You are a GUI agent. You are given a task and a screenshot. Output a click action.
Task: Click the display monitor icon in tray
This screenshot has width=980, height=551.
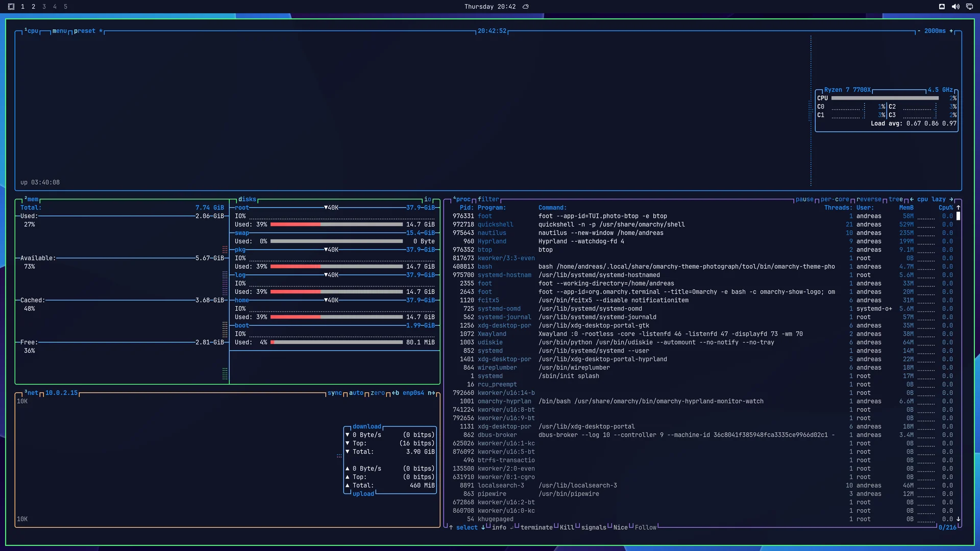(x=969, y=7)
